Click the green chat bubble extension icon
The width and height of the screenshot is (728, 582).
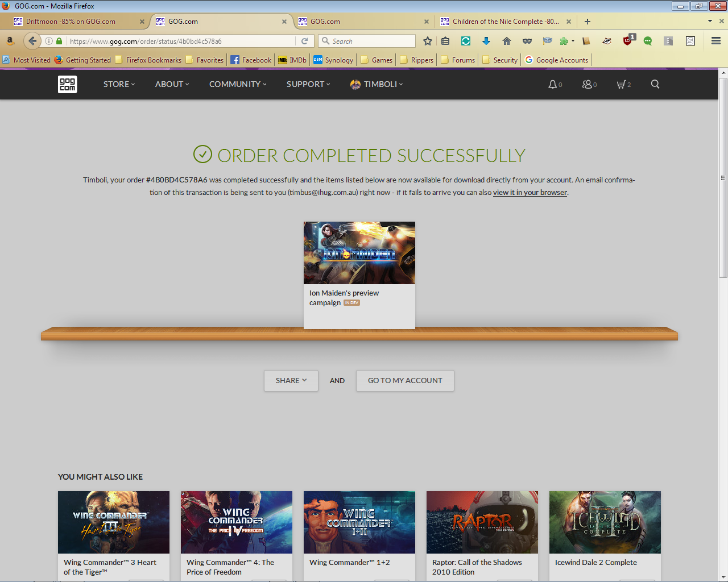tap(648, 41)
